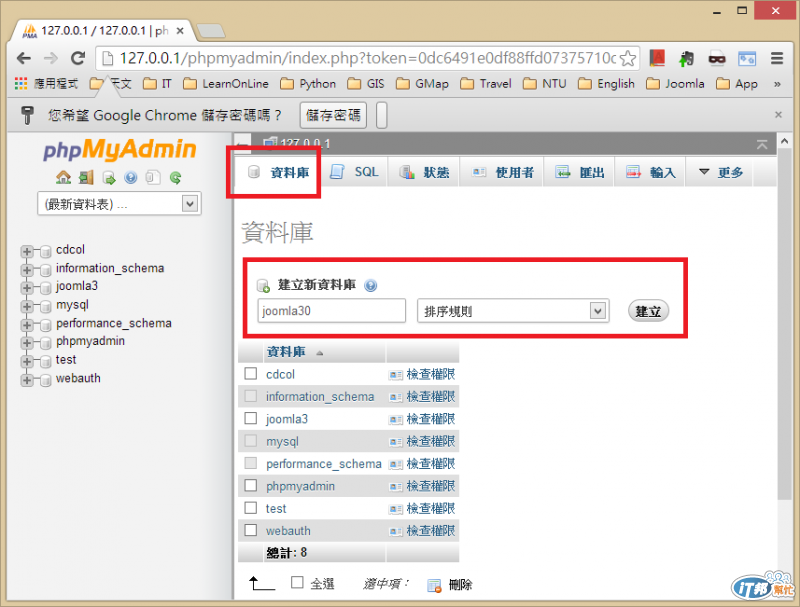Click the browser forward arrow
Screen dimensions: 800x607
click(x=51, y=58)
